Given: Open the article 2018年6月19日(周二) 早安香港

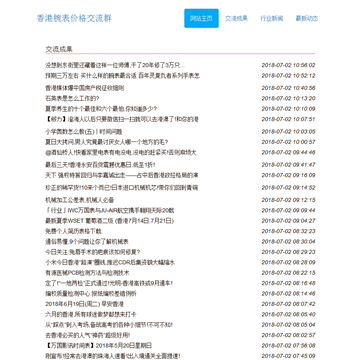Looking at the screenshot, I should pos(85,304).
